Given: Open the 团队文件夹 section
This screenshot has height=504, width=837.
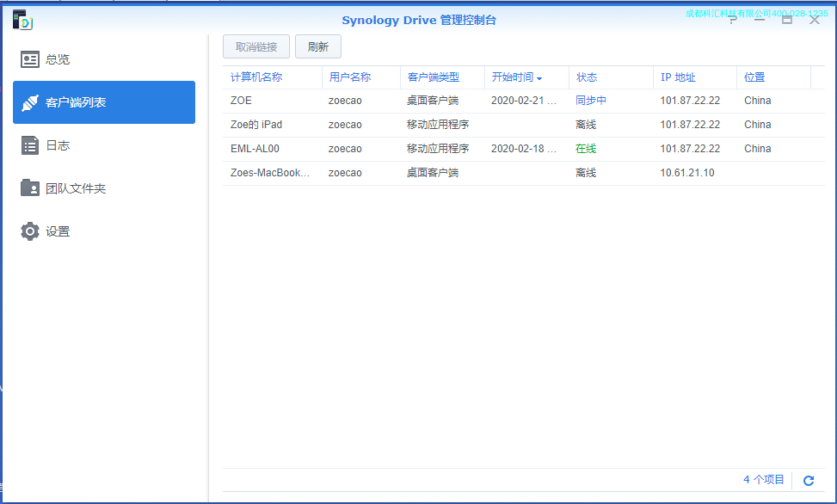Looking at the screenshot, I should coord(76,188).
